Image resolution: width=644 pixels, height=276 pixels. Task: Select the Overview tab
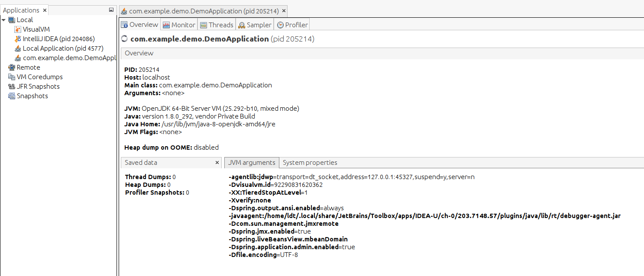(x=140, y=24)
